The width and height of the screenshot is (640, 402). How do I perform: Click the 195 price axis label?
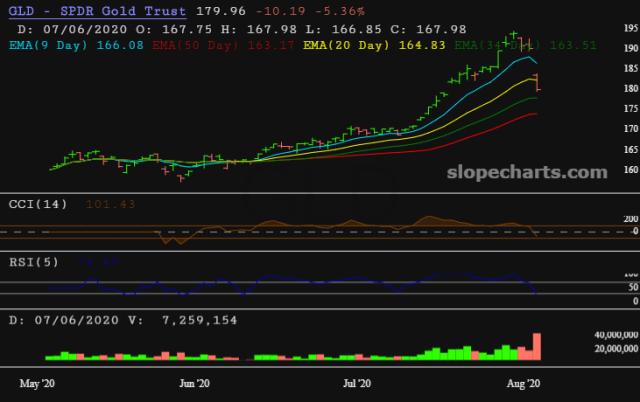pos(631,28)
